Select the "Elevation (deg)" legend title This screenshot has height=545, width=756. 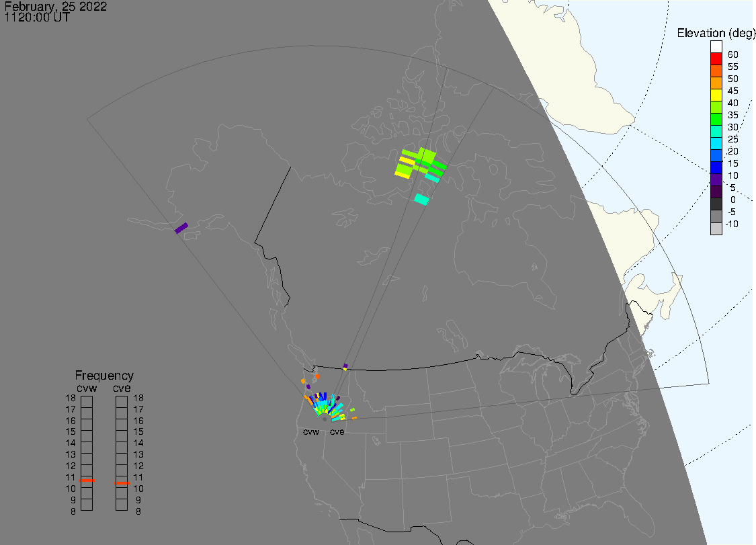(716, 33)
